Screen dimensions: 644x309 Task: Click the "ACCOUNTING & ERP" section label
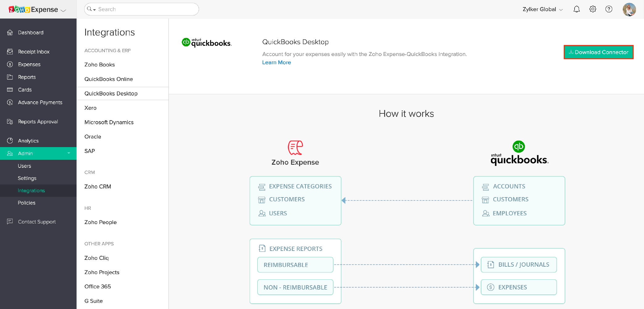tap(107, 50)
